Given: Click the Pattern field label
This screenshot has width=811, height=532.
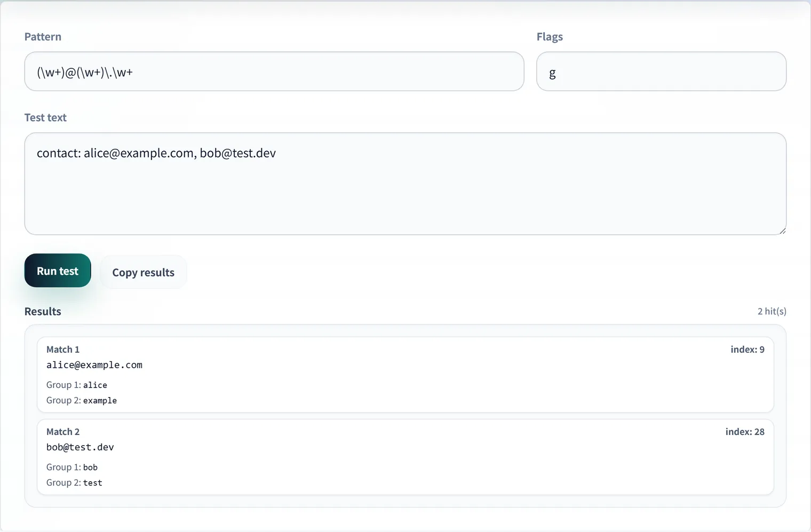Looking at the screenshot, I should pos(43,37).
